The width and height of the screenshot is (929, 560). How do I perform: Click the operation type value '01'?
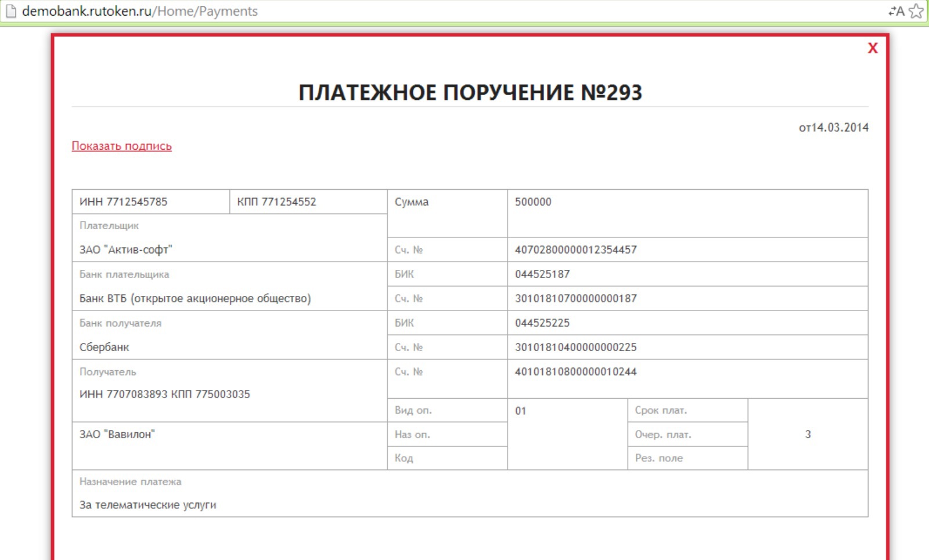pyautogui.click(x=521, y=411)
